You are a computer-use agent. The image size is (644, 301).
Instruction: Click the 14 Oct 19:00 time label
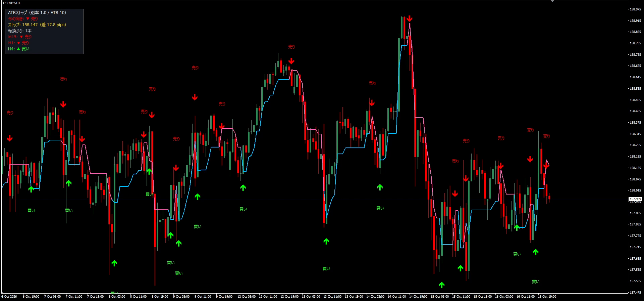[x=418, y=297]
